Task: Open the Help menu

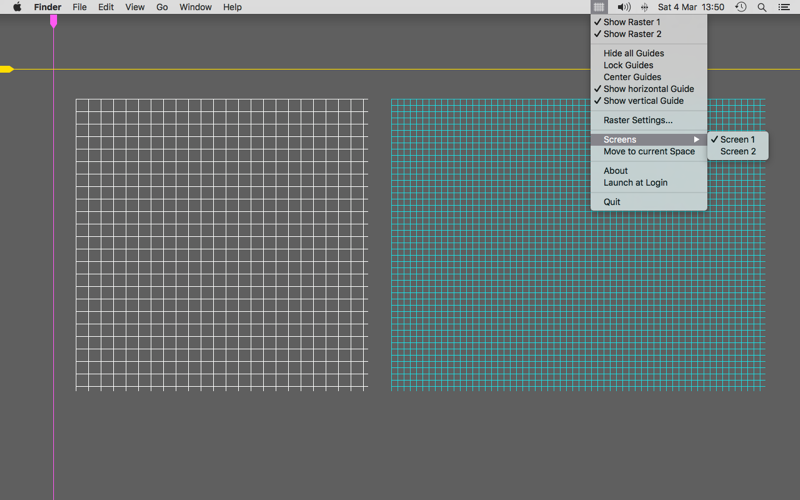Action: click(x=232, y=7)
